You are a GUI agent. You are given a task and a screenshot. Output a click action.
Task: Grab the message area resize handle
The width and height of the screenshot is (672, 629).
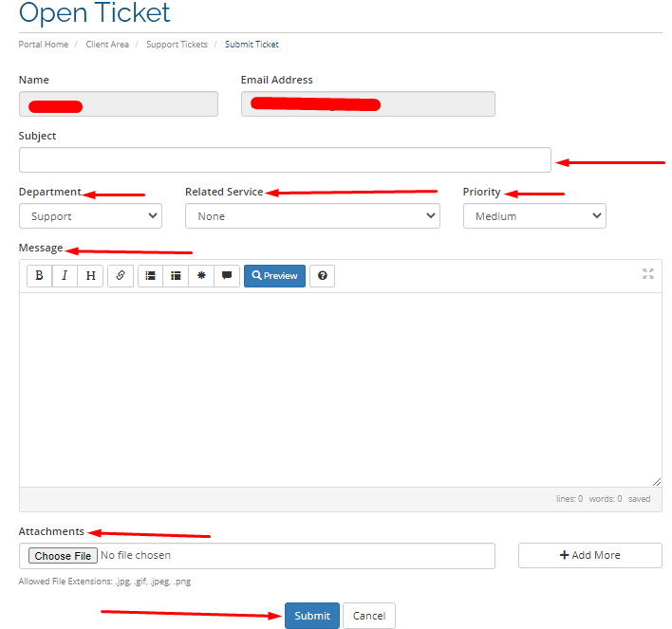(x=657, y=482)
